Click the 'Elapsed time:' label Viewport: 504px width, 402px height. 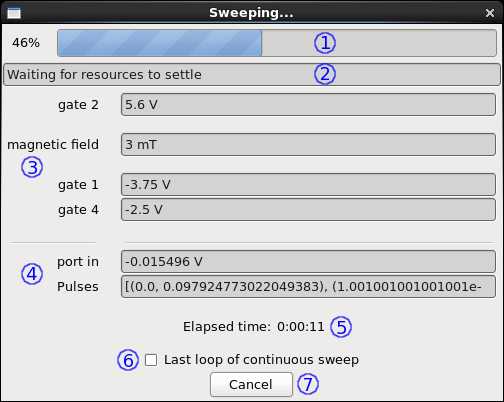click(227, 327)
